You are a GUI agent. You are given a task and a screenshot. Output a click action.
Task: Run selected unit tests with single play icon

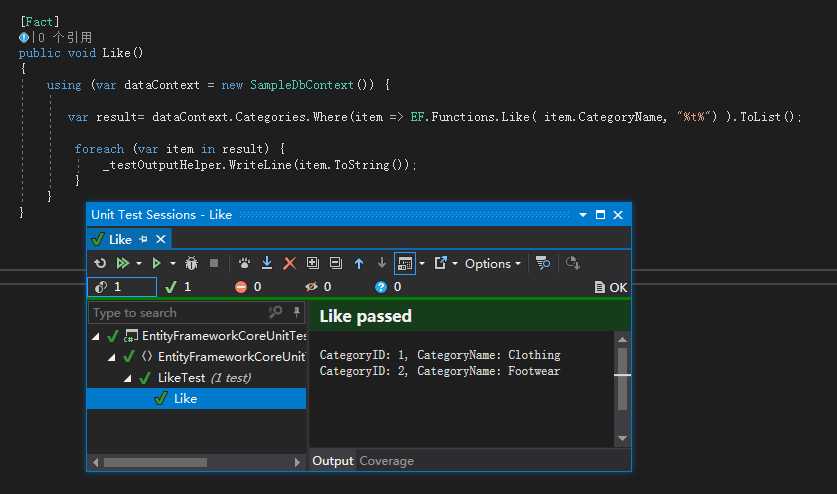point(156,263)
